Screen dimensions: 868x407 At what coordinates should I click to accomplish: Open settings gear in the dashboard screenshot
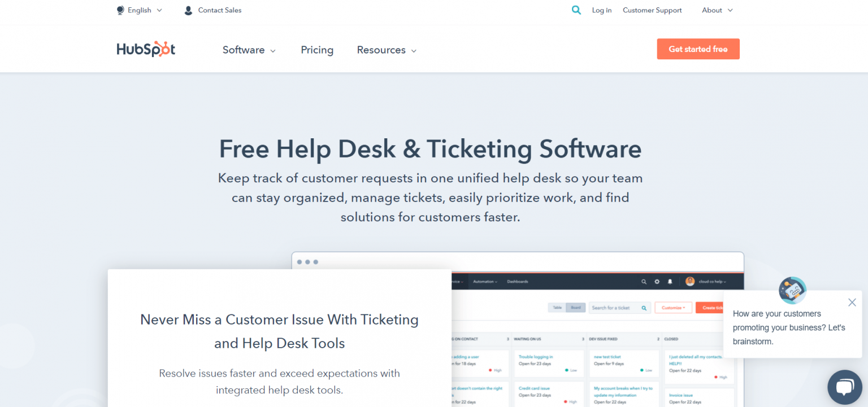tap(657, 281)
